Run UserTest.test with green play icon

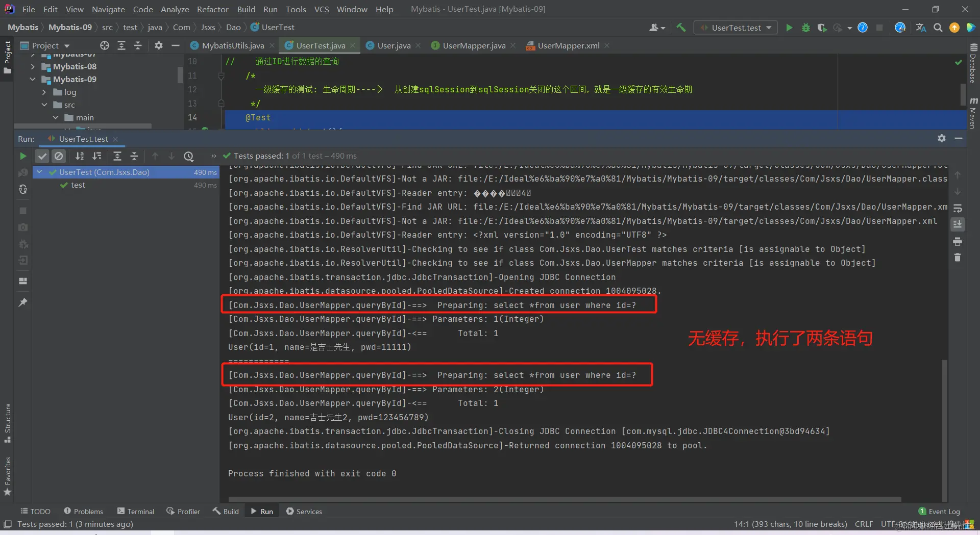[x=789, y=28]
